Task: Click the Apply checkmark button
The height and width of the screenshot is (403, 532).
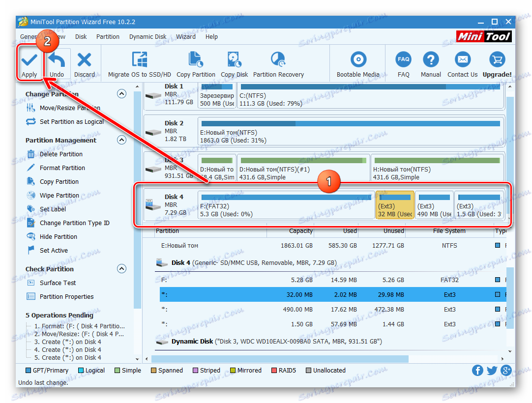Action: (30, 64)
